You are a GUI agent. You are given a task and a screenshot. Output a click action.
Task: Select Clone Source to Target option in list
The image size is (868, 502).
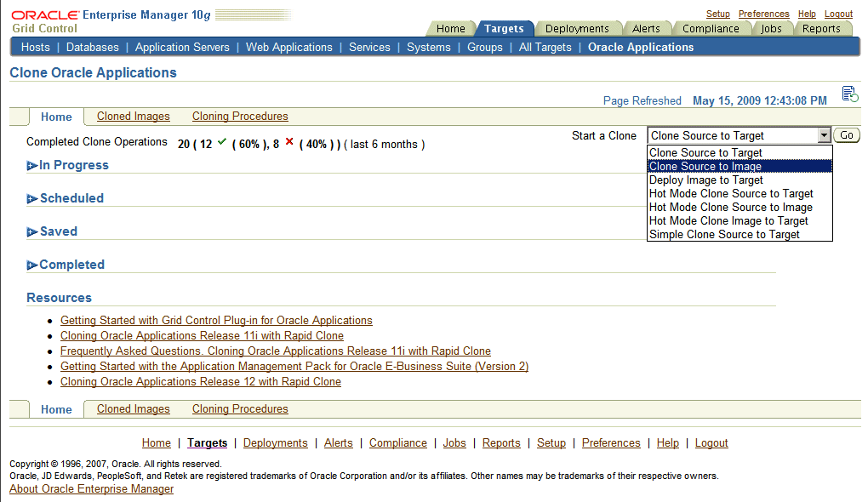tap(740, 153)
